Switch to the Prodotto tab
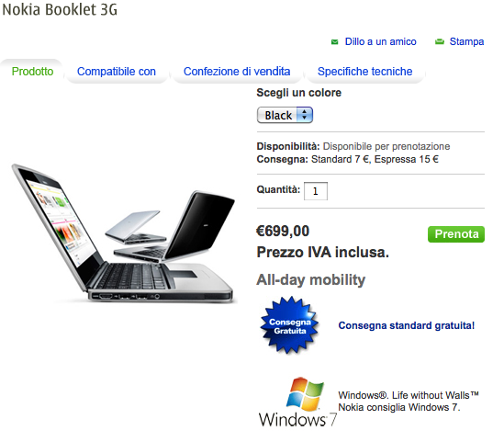Viewport: 504px width, 442px height. point(32,72)
